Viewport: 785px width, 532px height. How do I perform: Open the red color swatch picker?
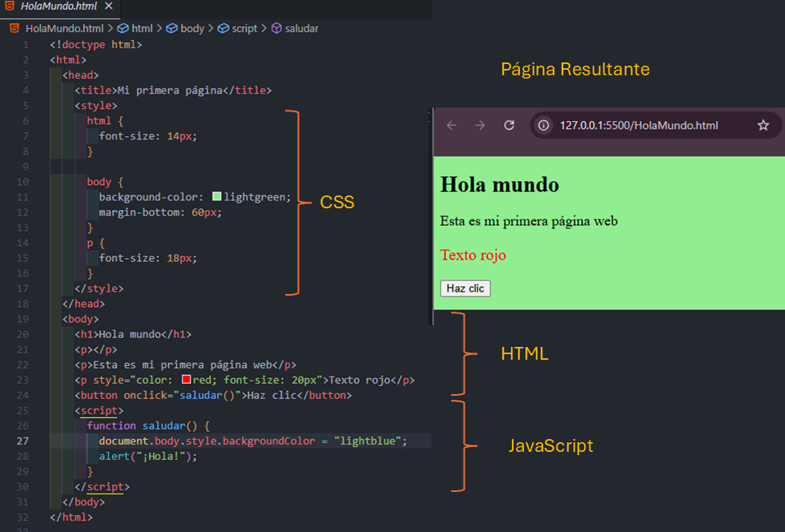pyautogui.click(x=186, y=380)
